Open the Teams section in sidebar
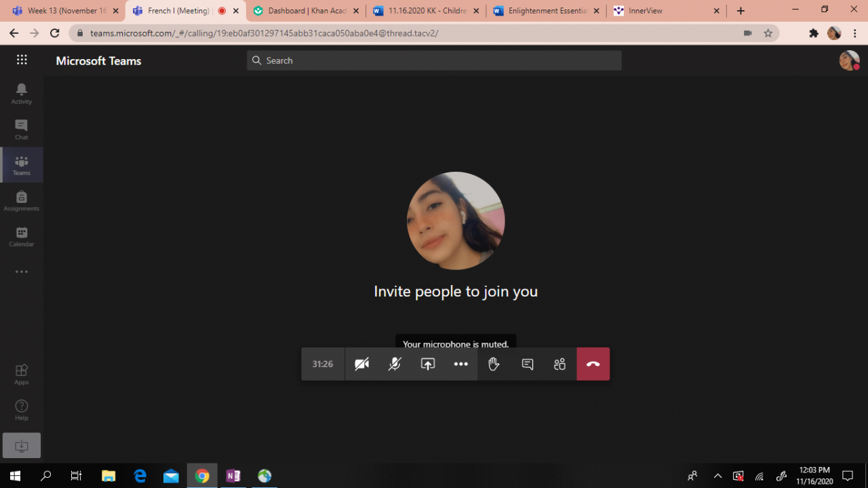This screenshot has width=868, height=488. point(22,165)
